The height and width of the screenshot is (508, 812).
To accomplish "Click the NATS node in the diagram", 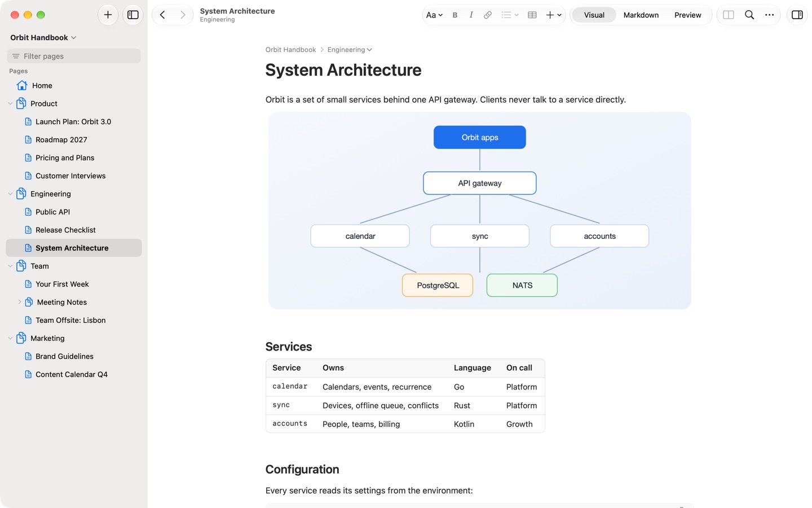I will click(522, 285).
